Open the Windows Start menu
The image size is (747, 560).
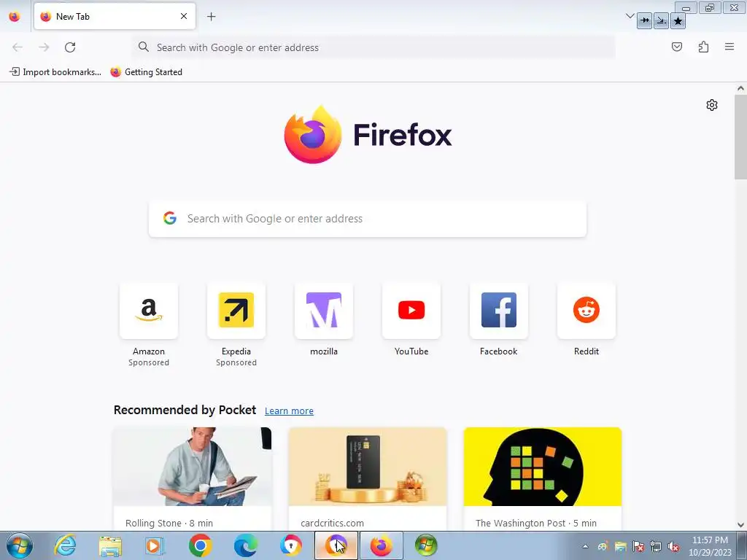coord(20,545)
